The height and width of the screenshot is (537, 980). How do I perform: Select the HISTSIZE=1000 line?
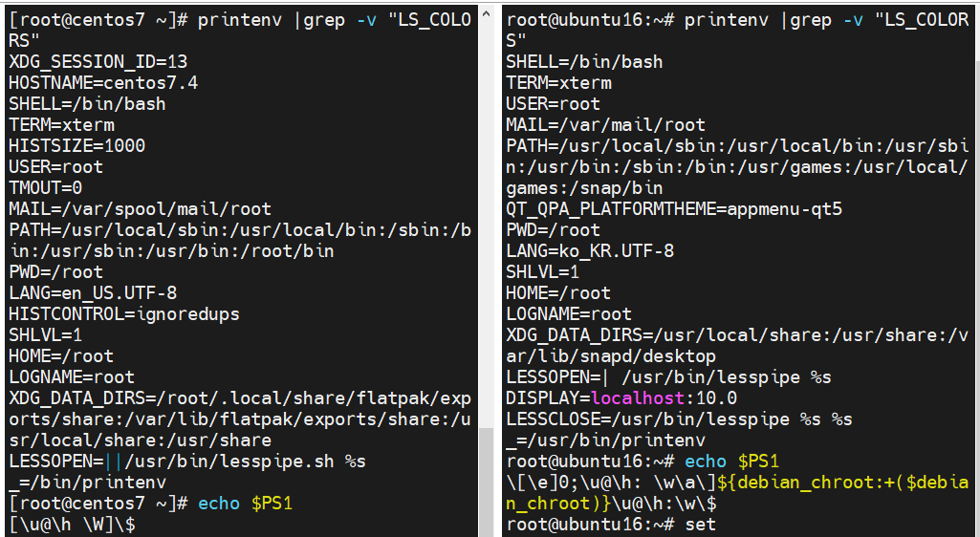(x=76, y=145)
